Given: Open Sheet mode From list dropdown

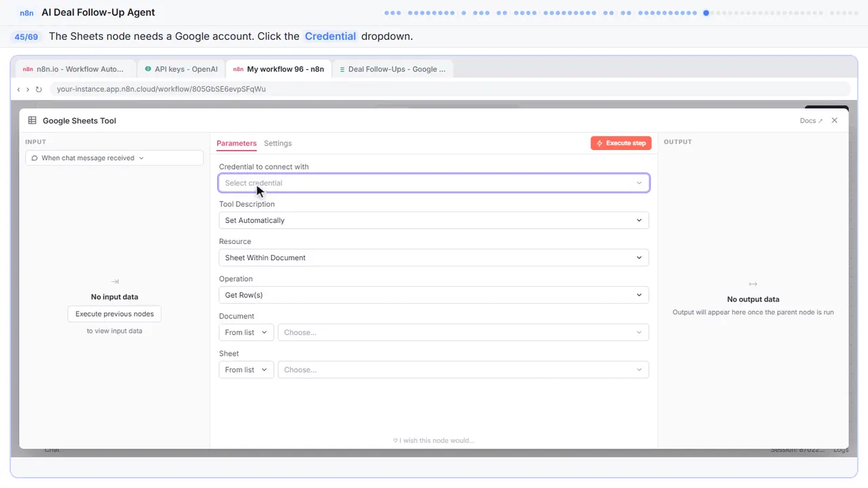Looking at the screenshot, I should point(246,369).
